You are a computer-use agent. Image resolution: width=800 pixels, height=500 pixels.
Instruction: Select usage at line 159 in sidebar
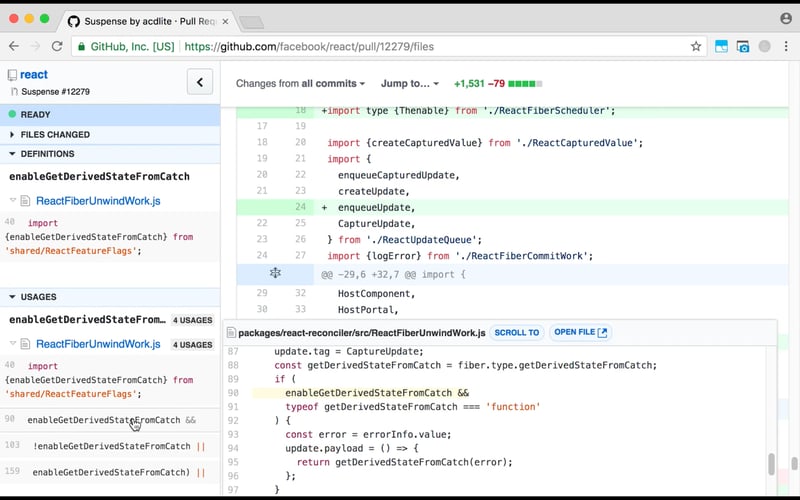click(110, 472)
